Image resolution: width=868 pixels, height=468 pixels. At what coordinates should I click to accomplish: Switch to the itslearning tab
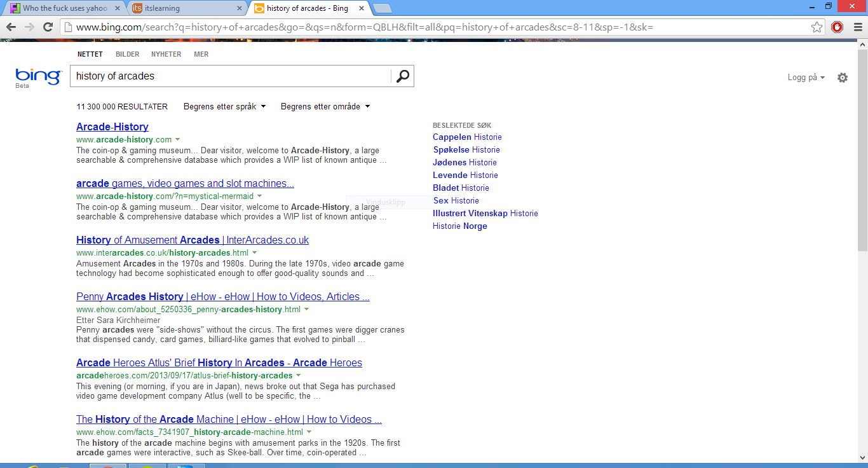187,8
